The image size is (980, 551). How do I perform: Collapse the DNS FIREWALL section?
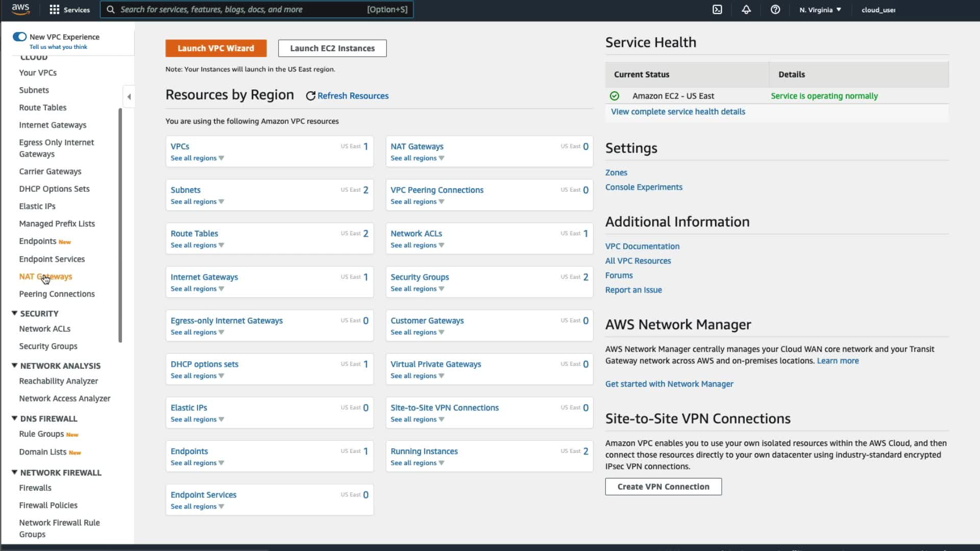14,418
